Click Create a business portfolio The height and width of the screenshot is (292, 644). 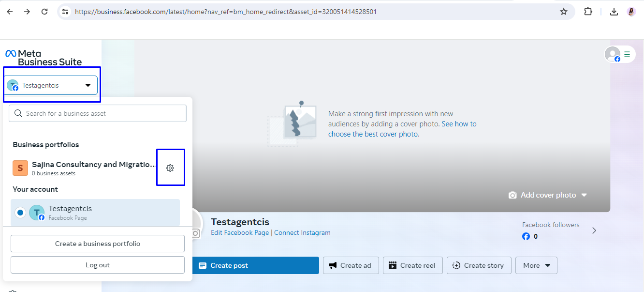(x=98, y=244)
